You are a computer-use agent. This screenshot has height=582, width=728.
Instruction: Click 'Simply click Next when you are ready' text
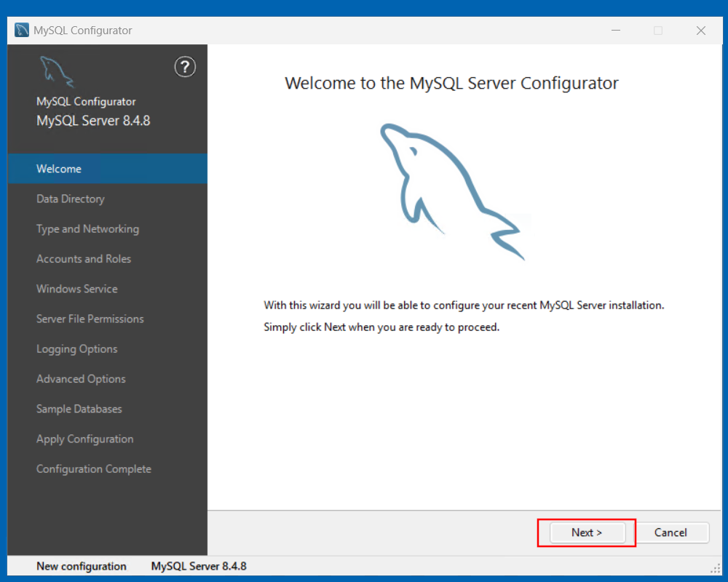[381, 327]
